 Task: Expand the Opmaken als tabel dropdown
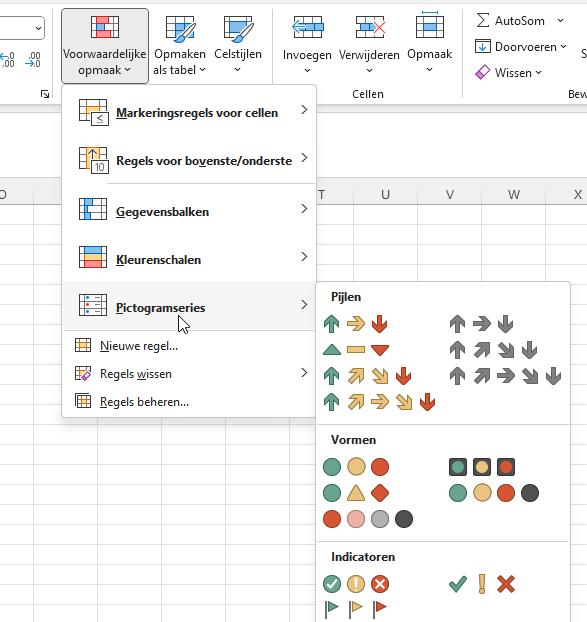click(179, 46)
